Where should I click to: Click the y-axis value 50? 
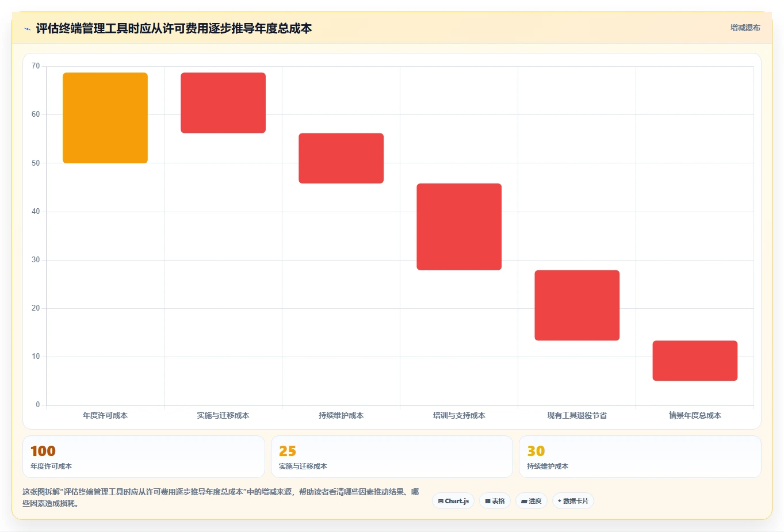click(x=36, y=163)
